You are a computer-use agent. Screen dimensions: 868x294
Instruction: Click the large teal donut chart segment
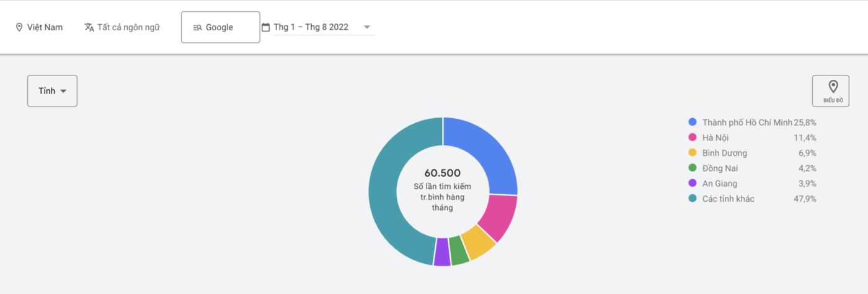point(384,198)
